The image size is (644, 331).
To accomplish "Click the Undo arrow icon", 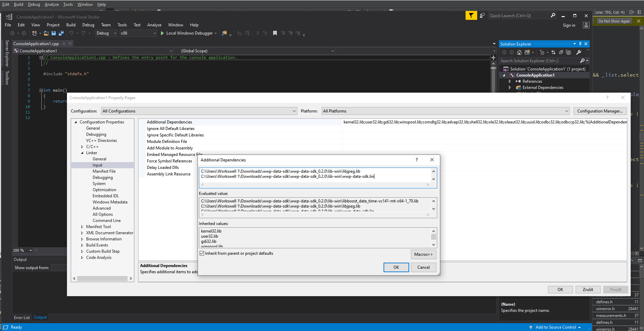I will click(x=71, y=33).
